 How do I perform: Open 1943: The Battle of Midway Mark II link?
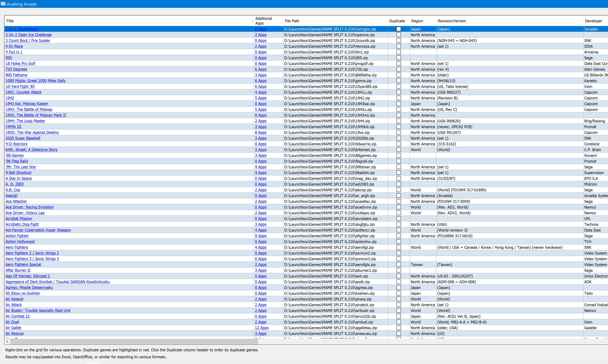36,115
